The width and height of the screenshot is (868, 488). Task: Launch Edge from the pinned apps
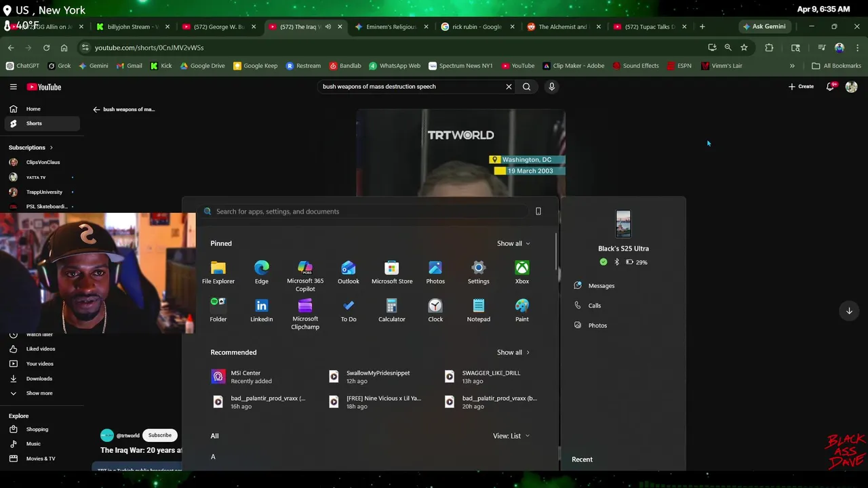pos(262,272)
